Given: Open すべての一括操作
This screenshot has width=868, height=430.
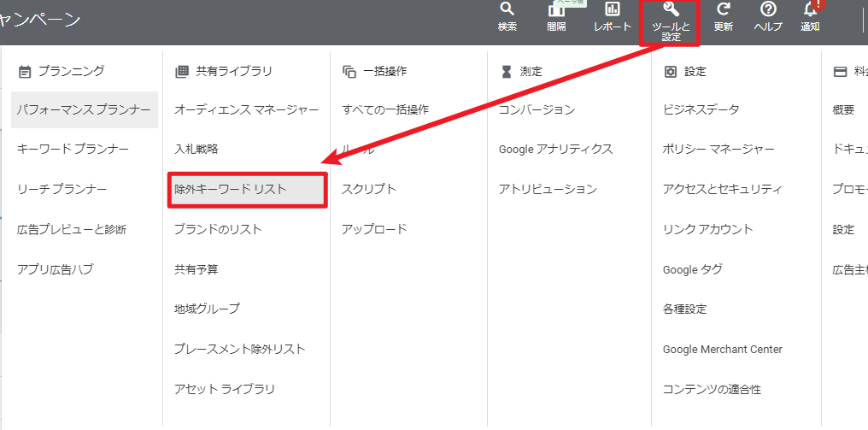Looking at the screenshot, I should tap(384, 109).
